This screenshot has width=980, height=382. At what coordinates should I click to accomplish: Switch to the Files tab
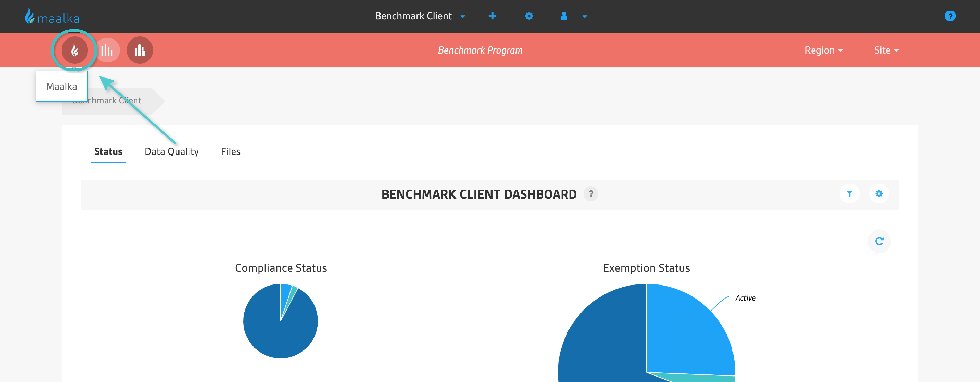[231, 152]
